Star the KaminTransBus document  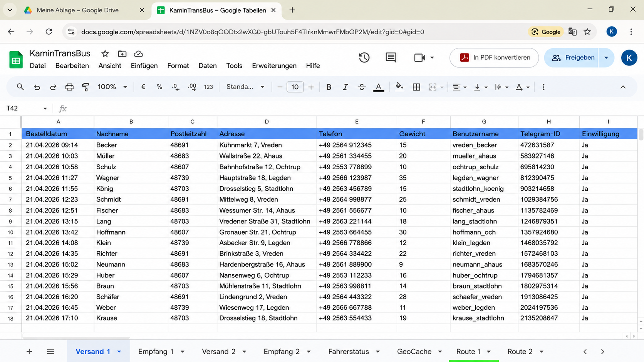105,54
